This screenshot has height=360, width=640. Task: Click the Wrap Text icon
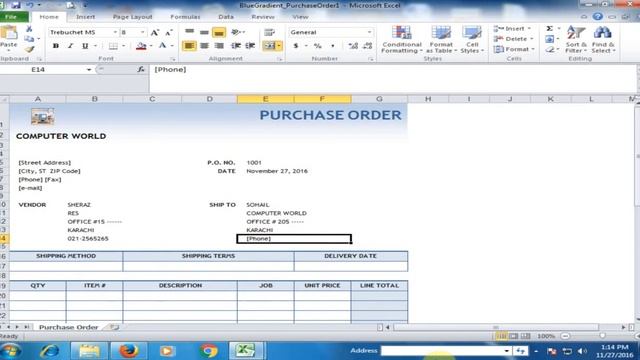tap(269, 32)
